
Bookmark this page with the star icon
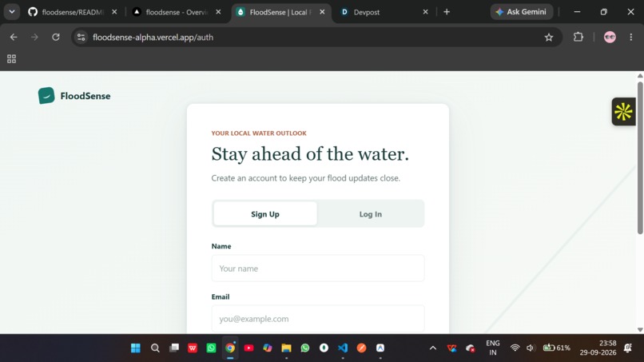click(549, 38)
